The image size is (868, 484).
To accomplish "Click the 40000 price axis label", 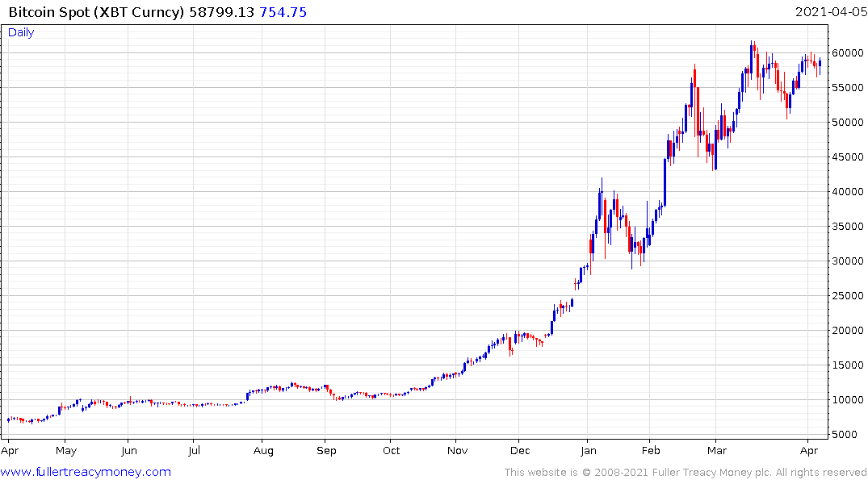I will point(848,191).
